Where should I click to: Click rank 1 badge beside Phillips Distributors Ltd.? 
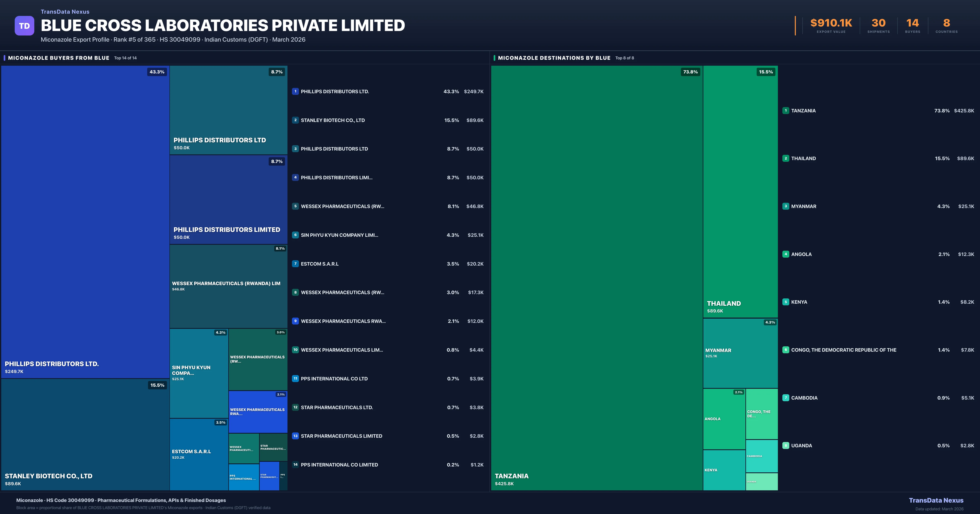click(295, 91)
